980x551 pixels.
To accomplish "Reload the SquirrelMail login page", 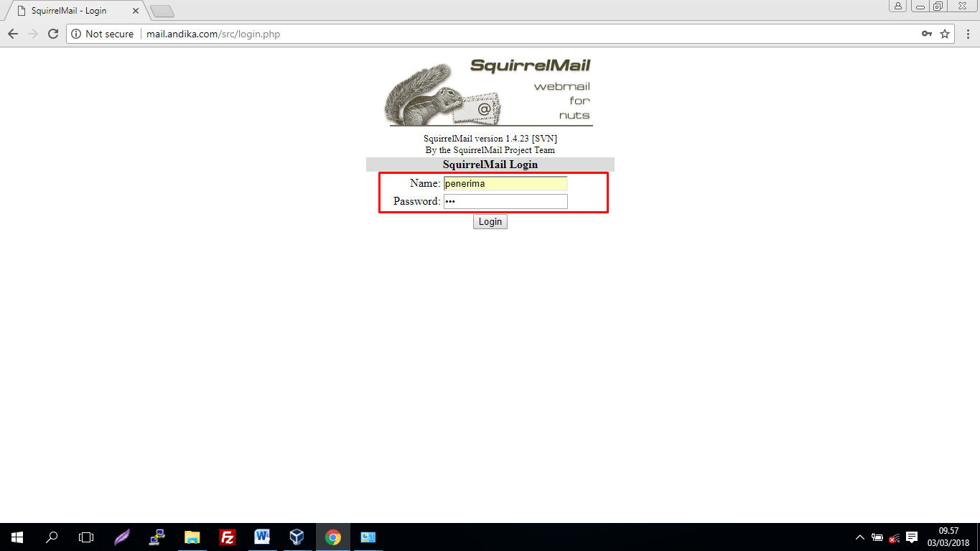I will (53, 34).
